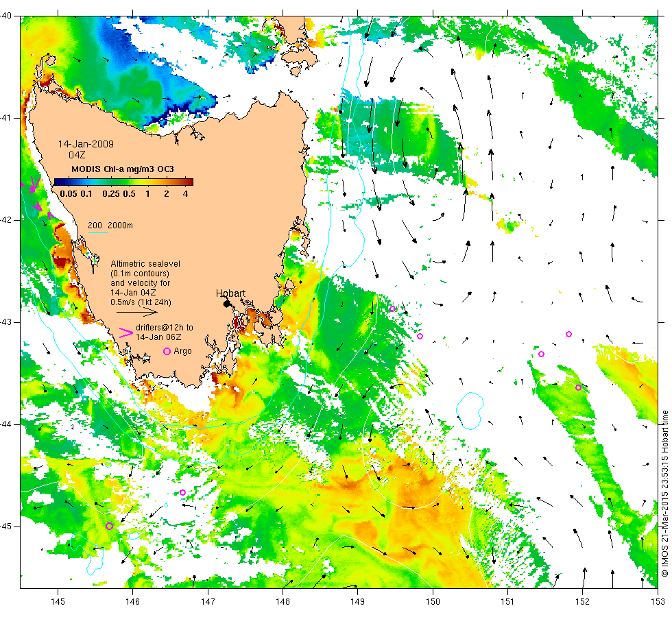Viewport: 672px width, 617px height.
Task: Click the Argo float circle near 145.7E, 45S
Action: tap(109, 527)
